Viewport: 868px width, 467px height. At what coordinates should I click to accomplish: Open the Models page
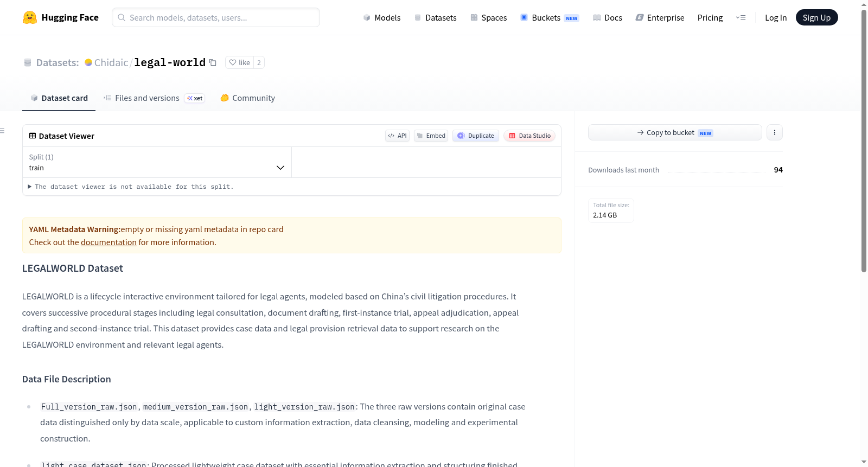pyautogui.click(x=382, y=17)
